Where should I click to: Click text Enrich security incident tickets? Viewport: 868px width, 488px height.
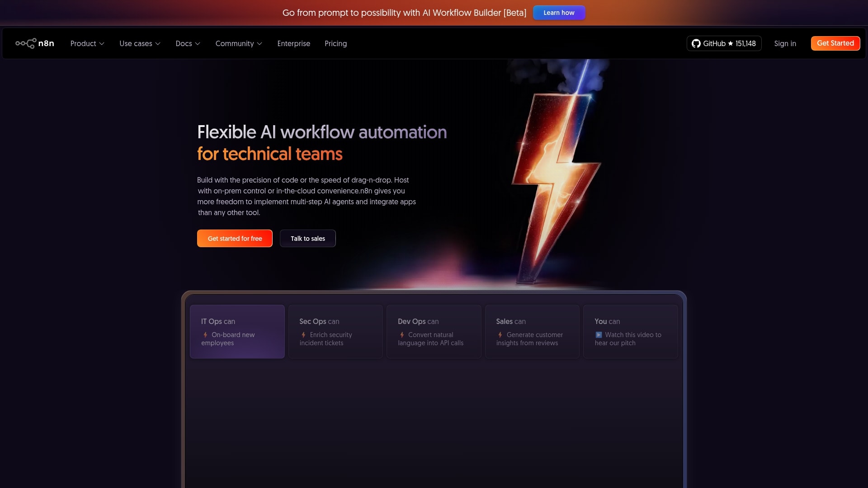click(326, 339)
